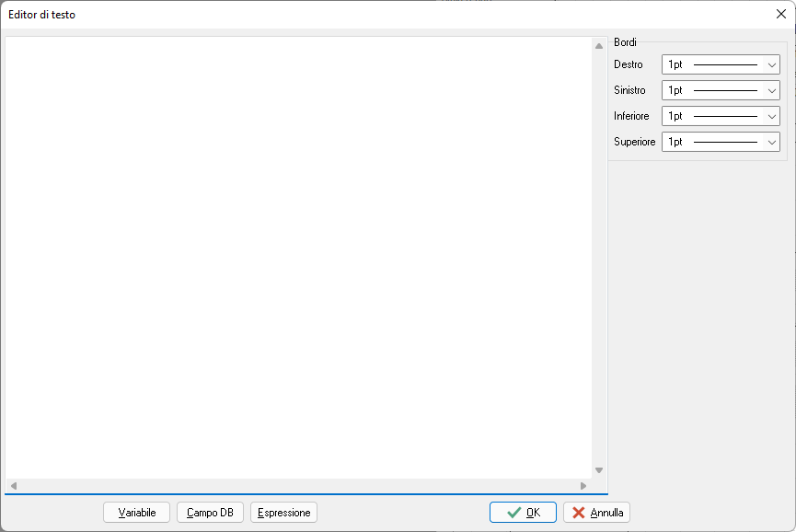Image resolution: width=796 pixels, height=532 pixels.
Task: Click the vertical scrollbar up arrow
Action: (x=599, y=46)
